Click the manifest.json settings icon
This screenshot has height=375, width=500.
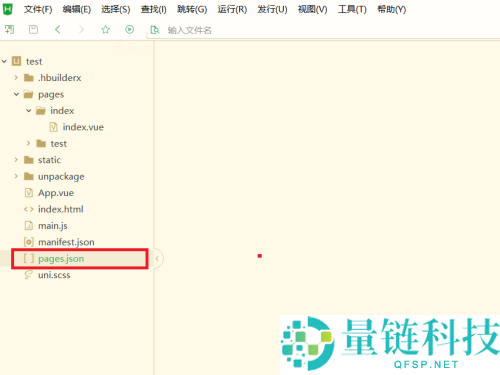pyautogui.click(x=29, y=242)
